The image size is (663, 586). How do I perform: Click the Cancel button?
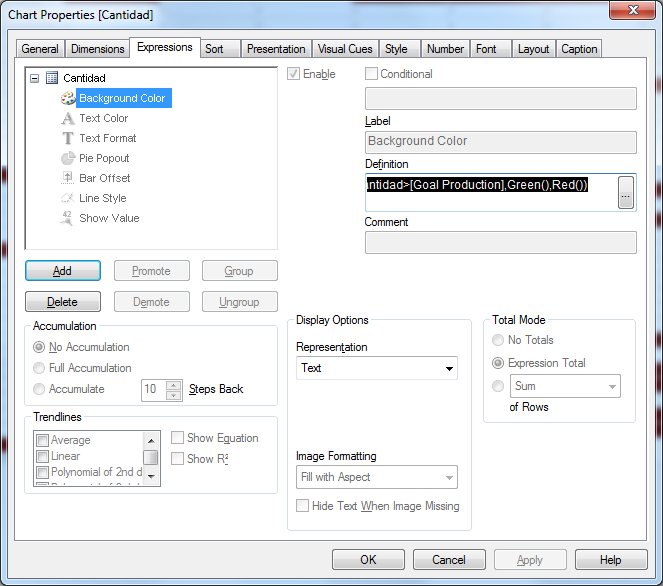pyautogui.click(x=449, y=560)
